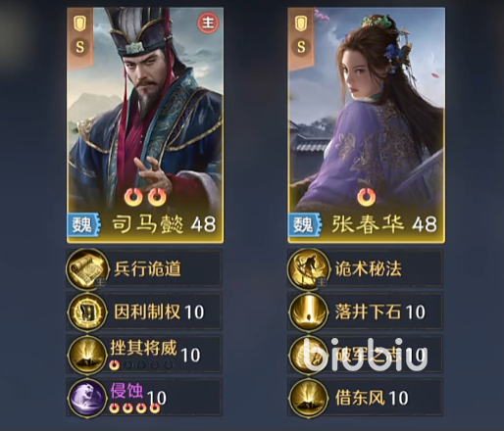504x431 pixels.
Task: Click the 诡术秘法 skill icon
Action: (308, 268)
